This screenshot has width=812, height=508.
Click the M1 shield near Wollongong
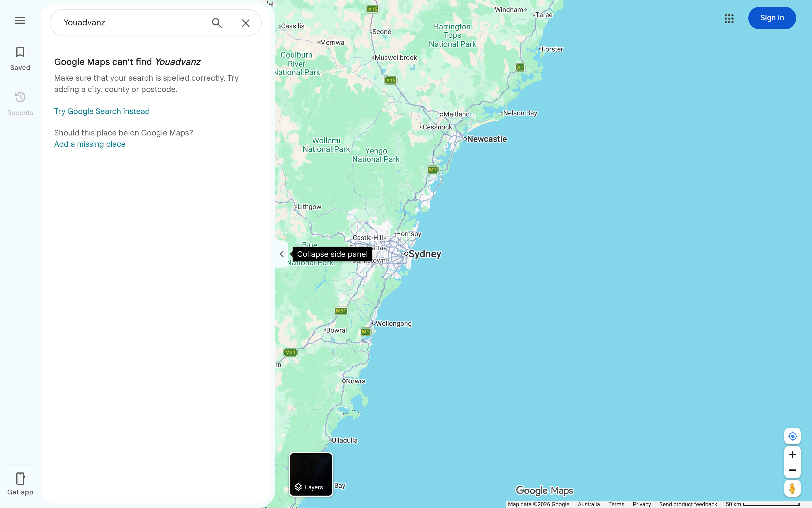365,332
